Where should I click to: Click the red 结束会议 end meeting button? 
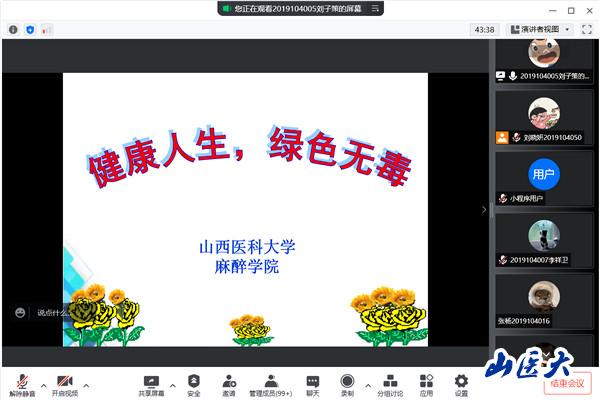click(x=569, y=383)
